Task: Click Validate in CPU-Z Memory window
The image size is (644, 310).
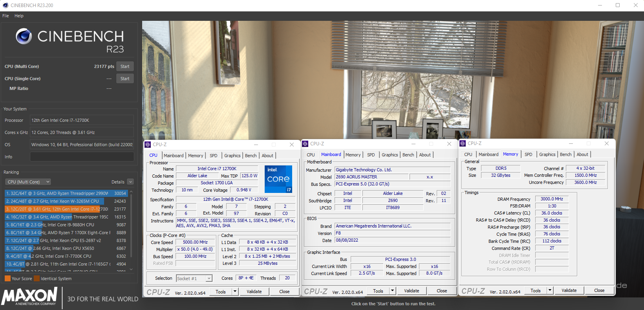Action: [569, 290]
